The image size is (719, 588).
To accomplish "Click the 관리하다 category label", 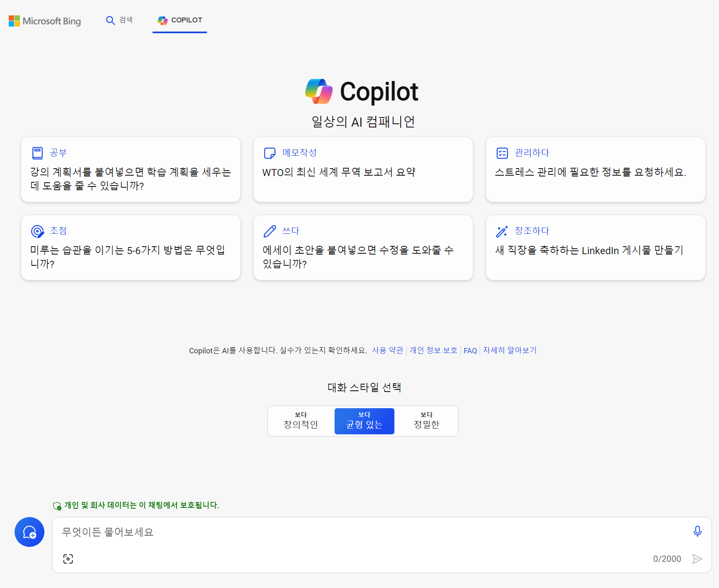I will [x=532, y=153].
